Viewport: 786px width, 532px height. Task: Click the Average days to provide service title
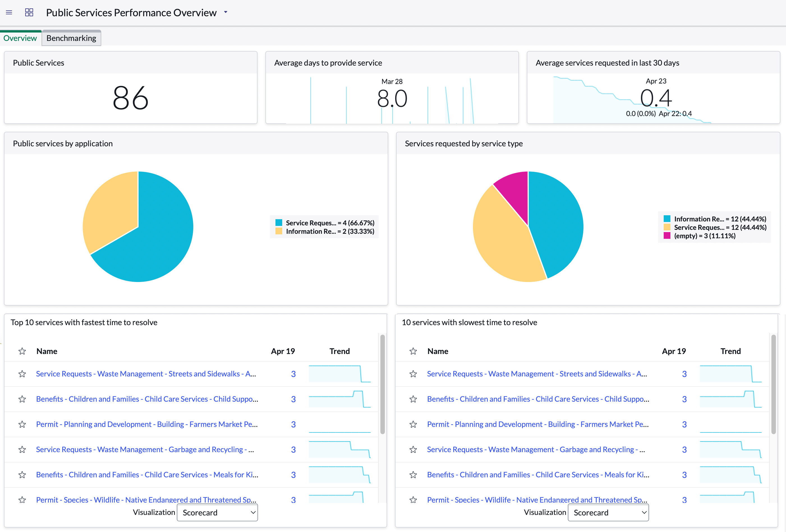click(328, 63)
